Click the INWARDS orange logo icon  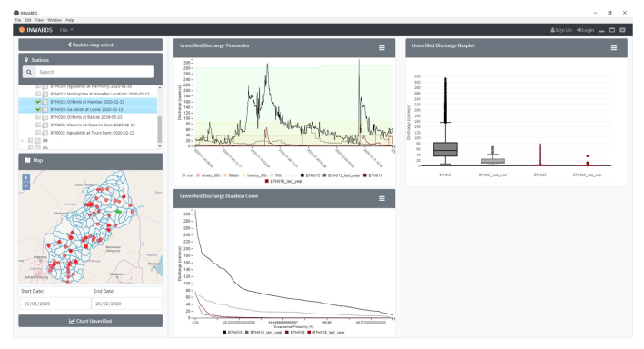point(22,30)
